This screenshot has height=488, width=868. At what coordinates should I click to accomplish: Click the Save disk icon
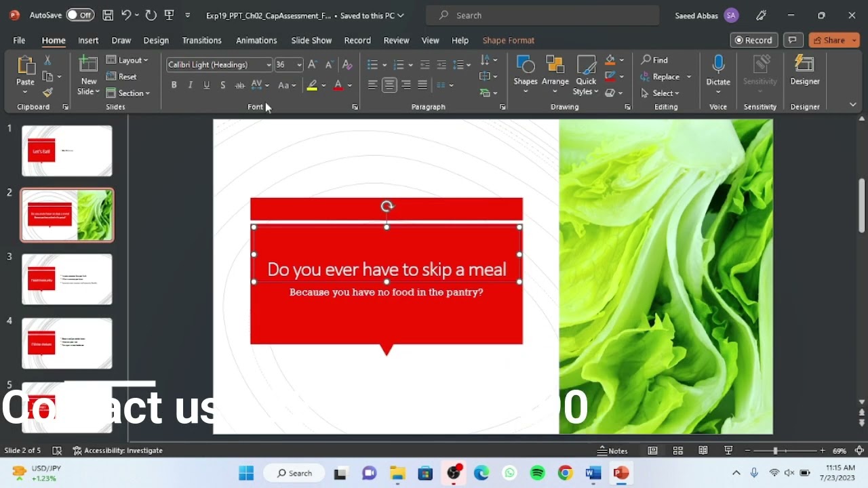click(108, 15)
